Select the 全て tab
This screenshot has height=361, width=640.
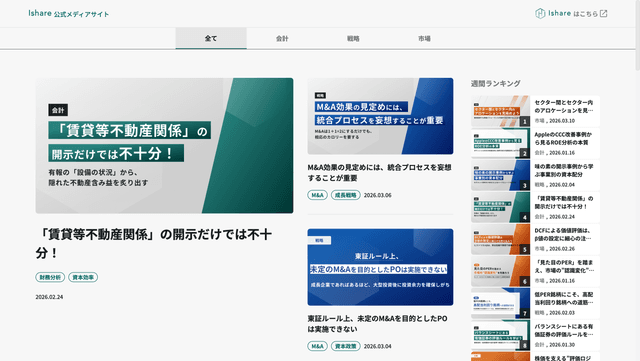point(211,38)
